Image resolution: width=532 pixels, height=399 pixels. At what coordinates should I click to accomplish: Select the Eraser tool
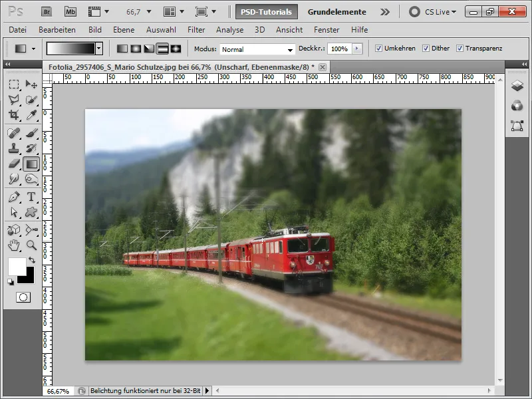click(14, 164)
